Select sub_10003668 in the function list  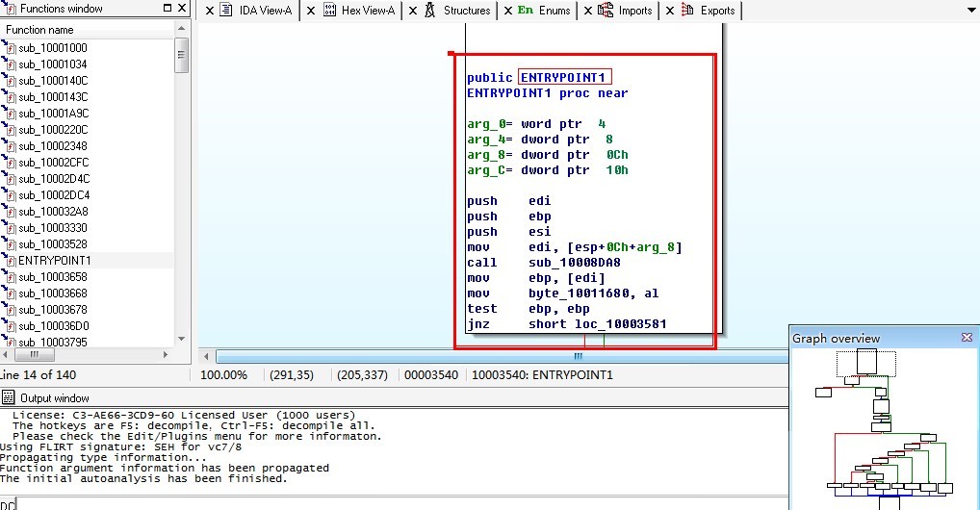tap(53, 293)
